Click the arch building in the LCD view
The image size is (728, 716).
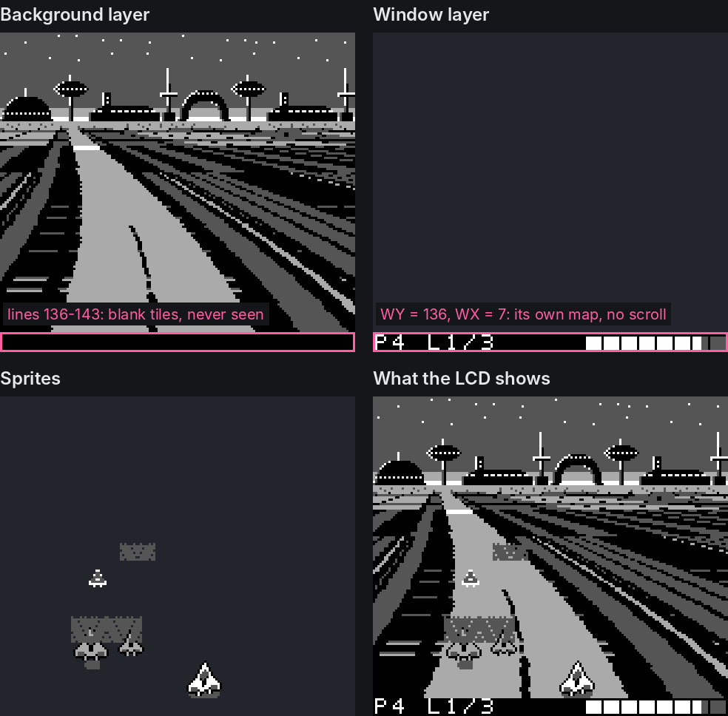coord(578,470)
